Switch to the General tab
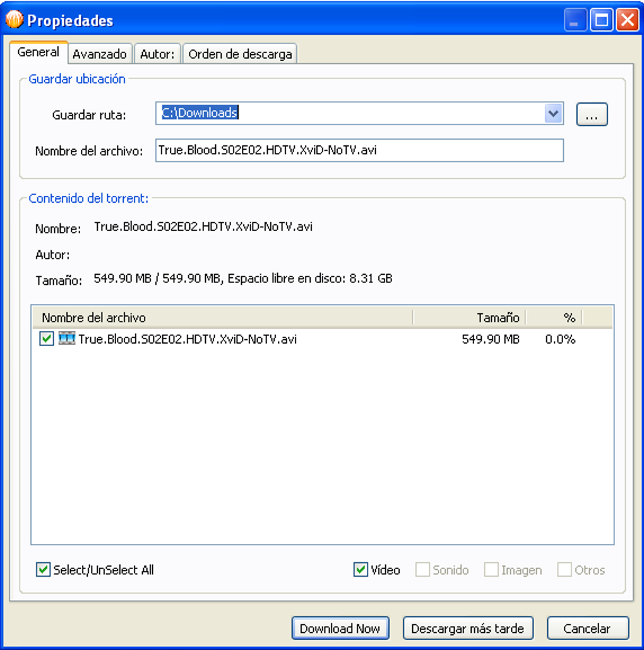This screenshot has width=644, height=650. (x=38, y=52)
